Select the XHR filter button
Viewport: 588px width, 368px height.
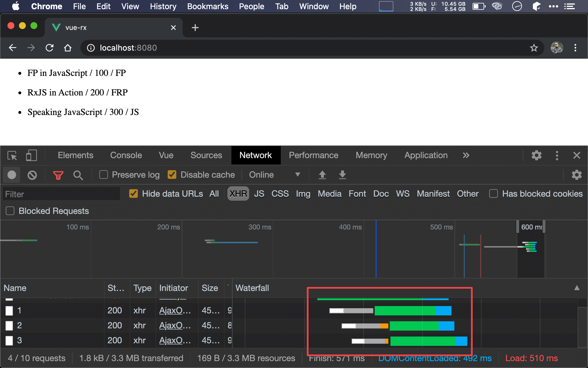coord(237,194)
